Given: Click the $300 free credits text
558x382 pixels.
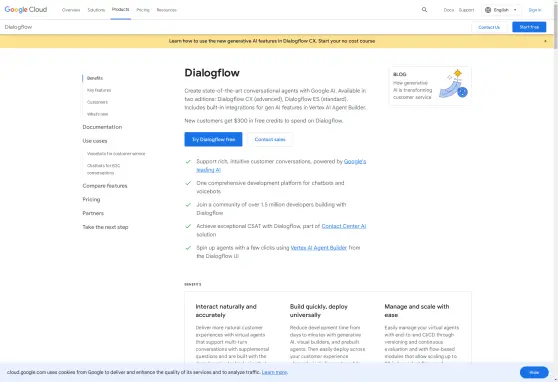Looking at the screenshot, I should point(264,121).
